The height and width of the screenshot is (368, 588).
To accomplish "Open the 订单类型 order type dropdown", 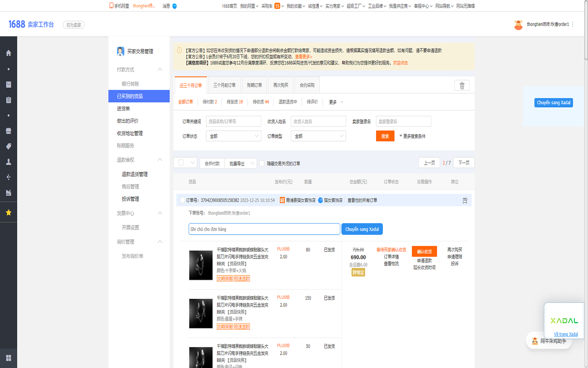I will [x=318, y=136].
